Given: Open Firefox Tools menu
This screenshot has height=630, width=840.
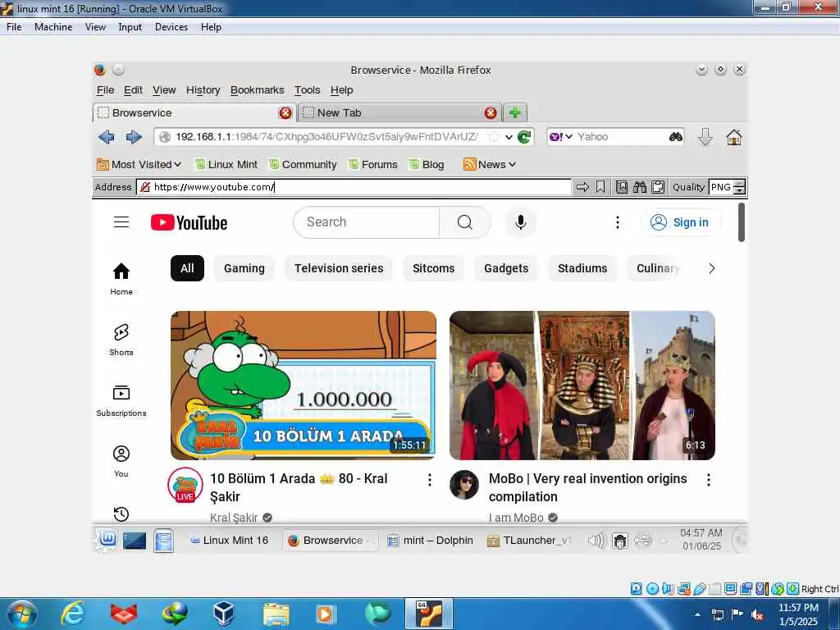Looking at the screenshot, I should click(x=307, y=90).
